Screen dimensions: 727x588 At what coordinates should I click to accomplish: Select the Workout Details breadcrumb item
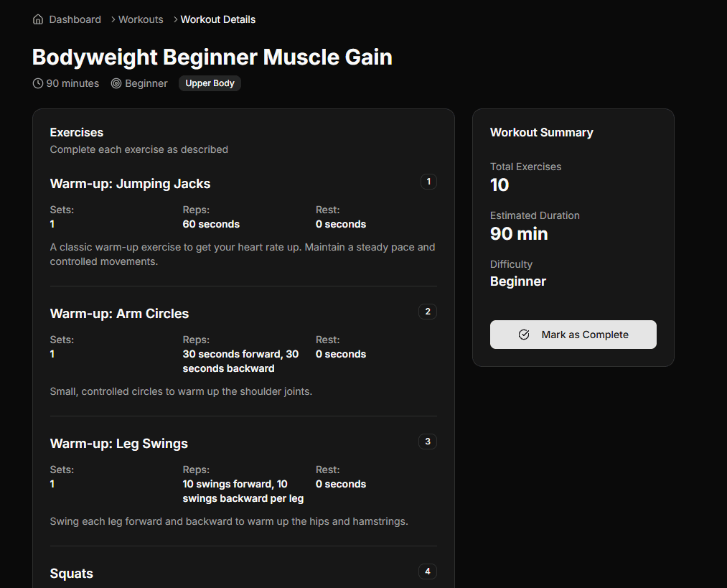click(x=217, y=19)
